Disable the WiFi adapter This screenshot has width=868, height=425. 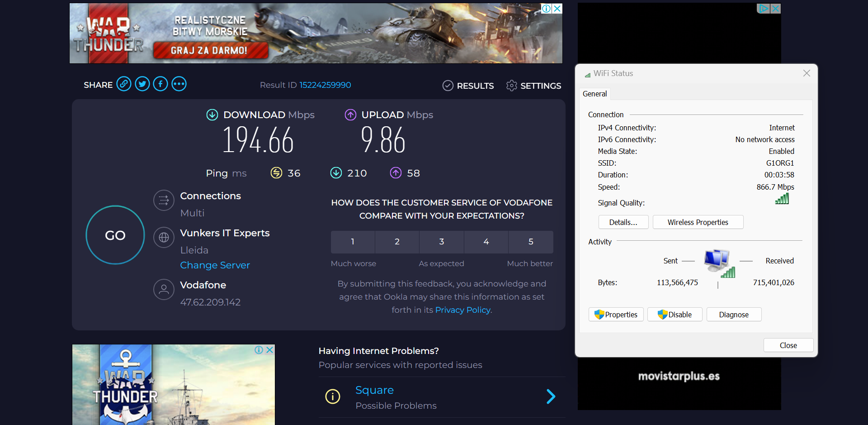(x=675, y=315)
